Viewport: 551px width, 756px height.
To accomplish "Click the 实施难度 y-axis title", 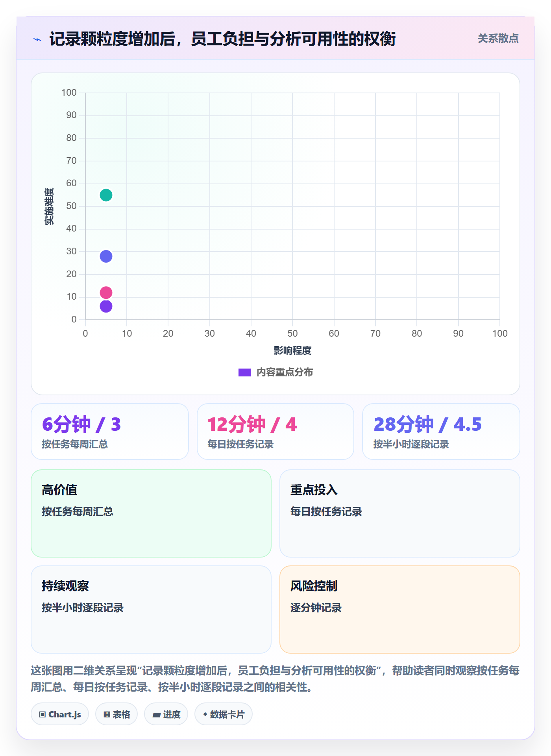I will 49,206.
